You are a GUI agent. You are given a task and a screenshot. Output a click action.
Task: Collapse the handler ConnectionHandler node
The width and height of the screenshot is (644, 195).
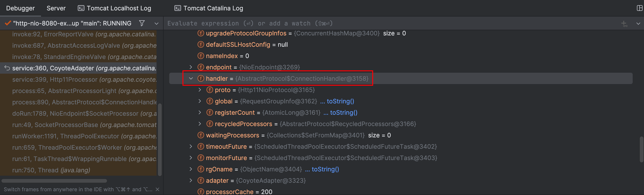(191, 78)
